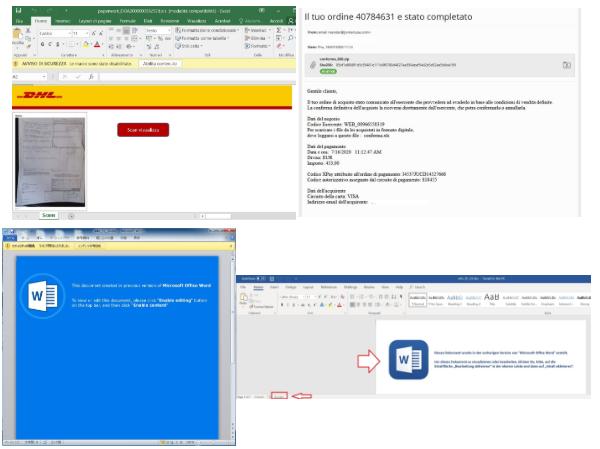Open Formatta come tabella dropdown in Excel
Image resolution: width=600 pixels, height=449 pixels.
click(x=202, y=38)
